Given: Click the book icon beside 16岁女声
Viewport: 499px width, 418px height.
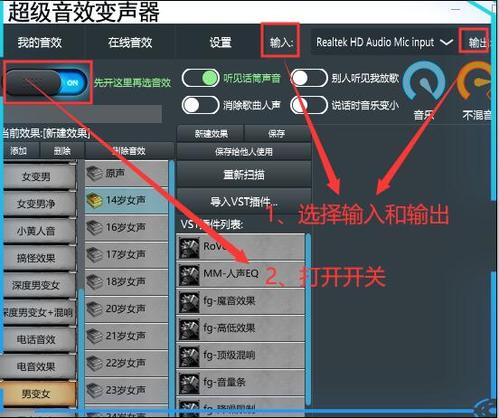Looking at the screenshot, I should [x=94, y=228].
